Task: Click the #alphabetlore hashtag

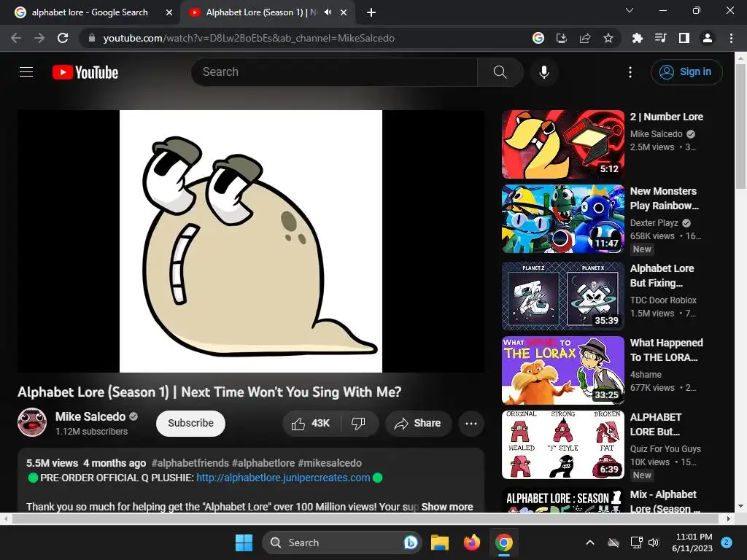Action: (x=263, y=463)
